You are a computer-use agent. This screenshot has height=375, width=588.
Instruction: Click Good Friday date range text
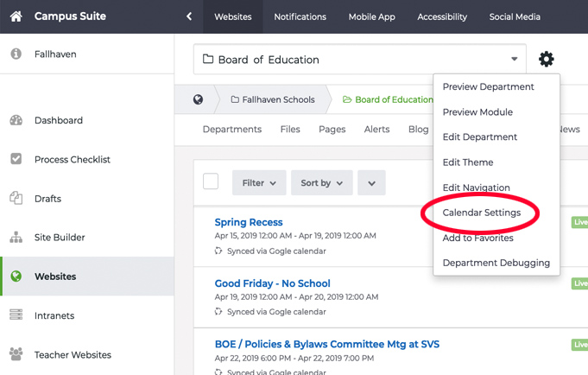click(296, 297)
